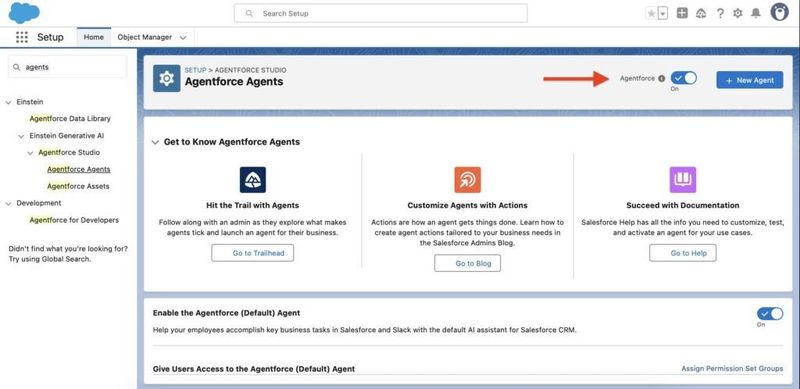This screenshot has width=800, height=389.
Task: Click the Salesforce guidance cloud icon
Action: click(x=701, y=14)
